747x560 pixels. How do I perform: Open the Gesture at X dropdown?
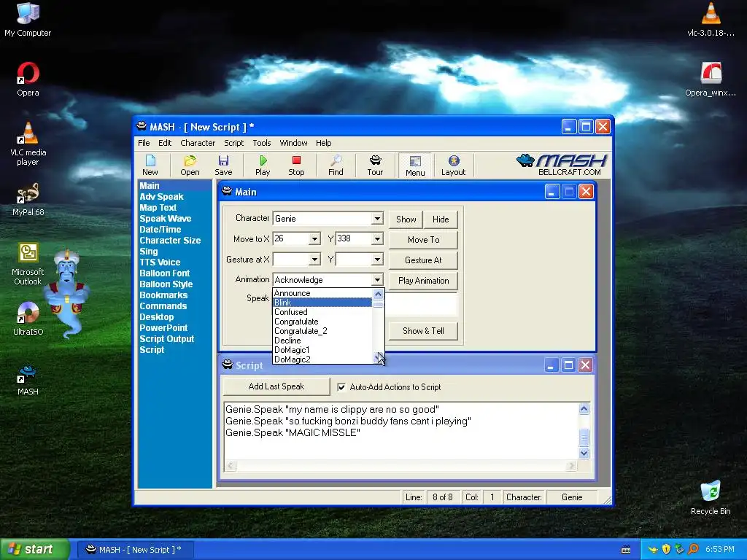[314, 260]
